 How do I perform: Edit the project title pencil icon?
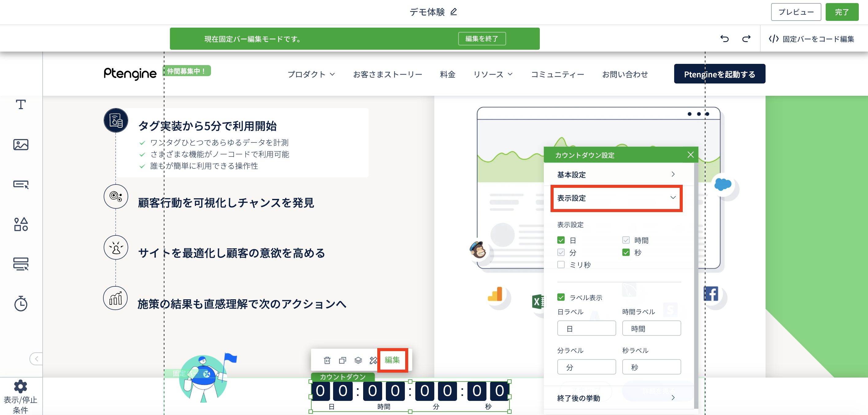click(454, 12)
